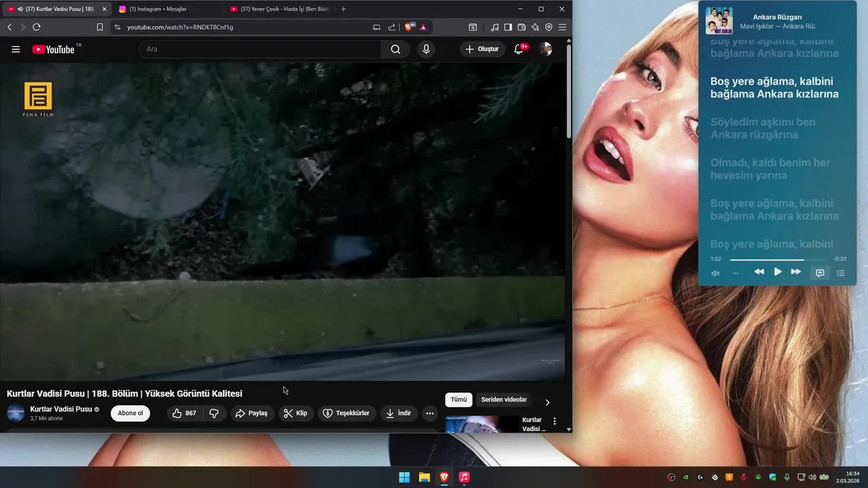Adjust volume icon in music player

[715, 273]
